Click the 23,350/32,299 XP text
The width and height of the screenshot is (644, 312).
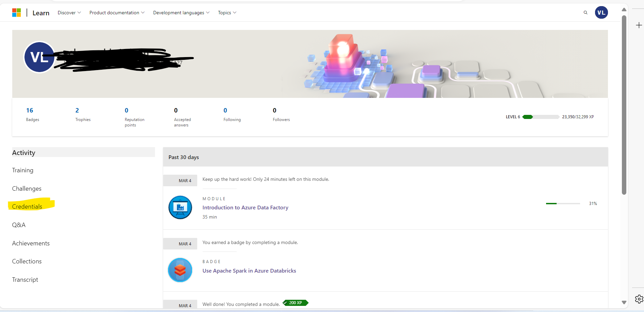[578, 117]
